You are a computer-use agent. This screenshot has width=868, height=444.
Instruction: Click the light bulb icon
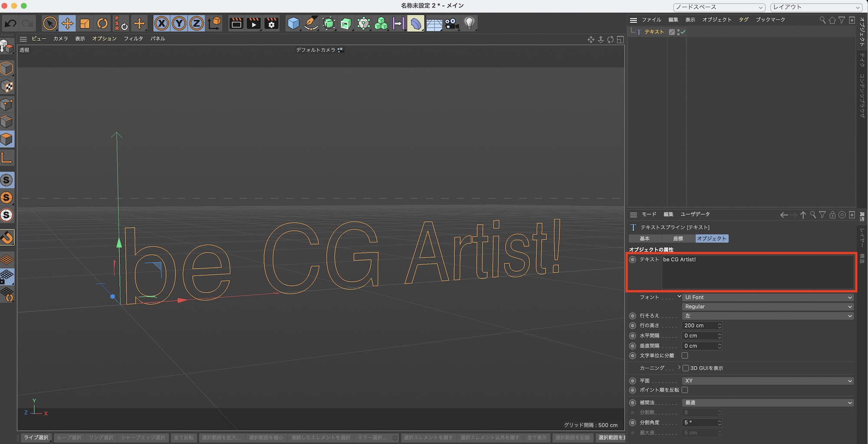click(x=469, y=23)
